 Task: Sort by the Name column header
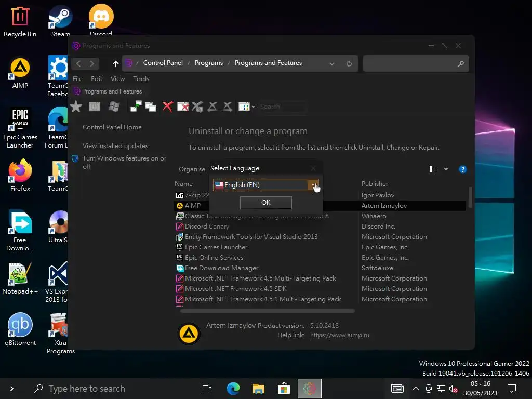[x=183, y=184]
